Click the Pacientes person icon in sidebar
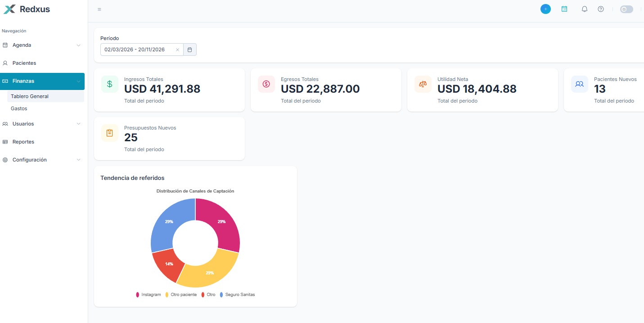644x323 pixels. tap(5, 63)
